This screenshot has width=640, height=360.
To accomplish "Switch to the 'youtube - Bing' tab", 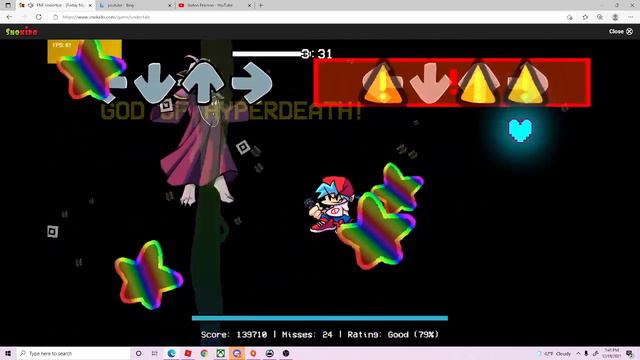I will coord(135,5).
